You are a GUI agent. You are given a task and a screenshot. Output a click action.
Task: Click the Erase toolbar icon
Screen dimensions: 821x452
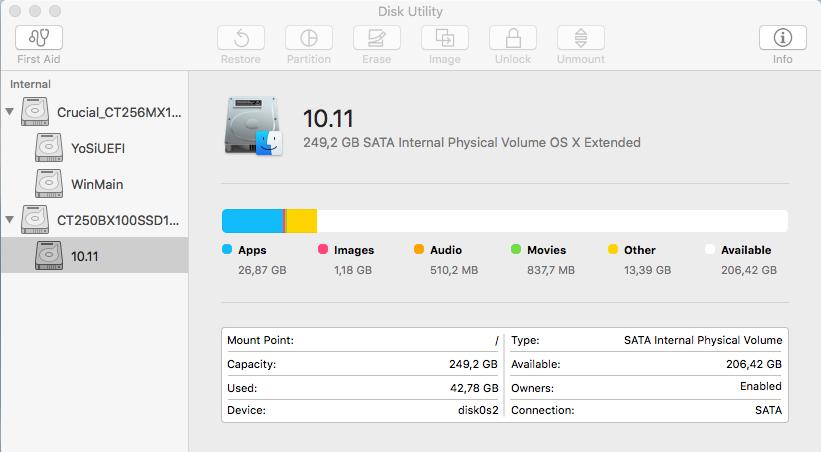[x=377, y=38]
